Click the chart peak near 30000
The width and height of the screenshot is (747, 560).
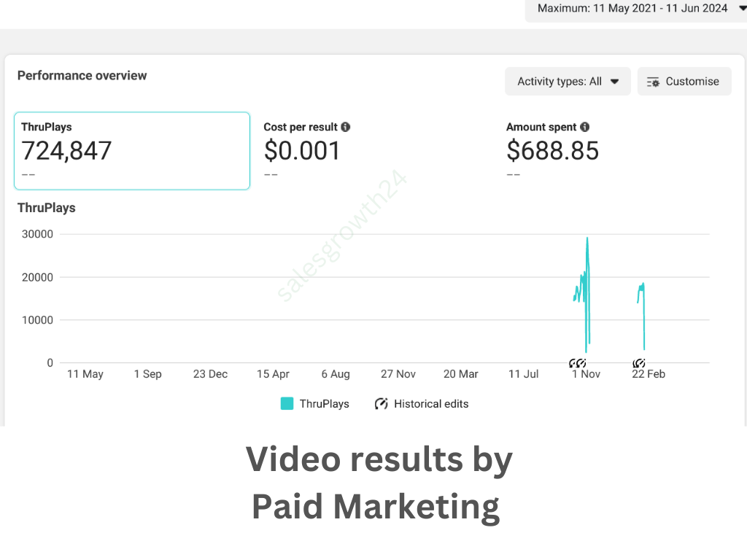587,238
